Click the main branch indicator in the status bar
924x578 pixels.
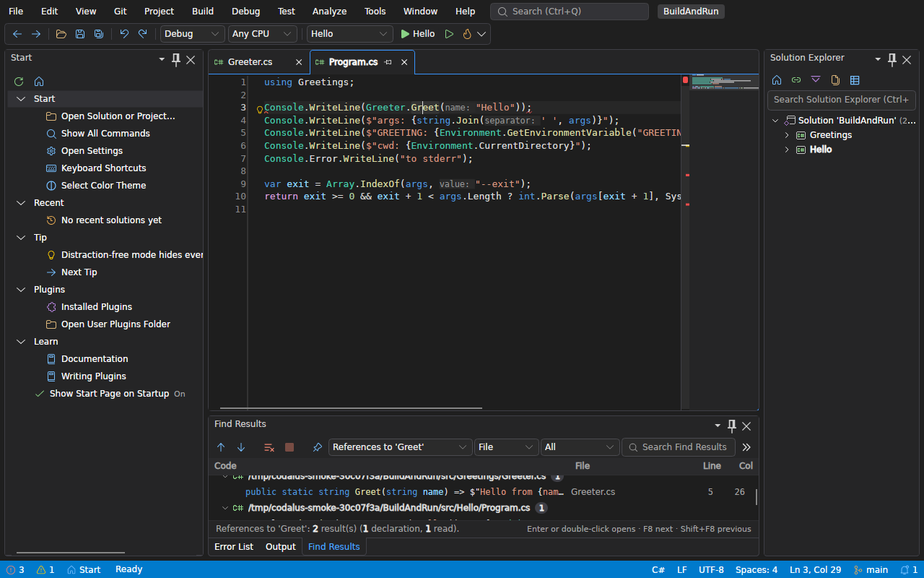pyautogui.click(x=871, y=569)
